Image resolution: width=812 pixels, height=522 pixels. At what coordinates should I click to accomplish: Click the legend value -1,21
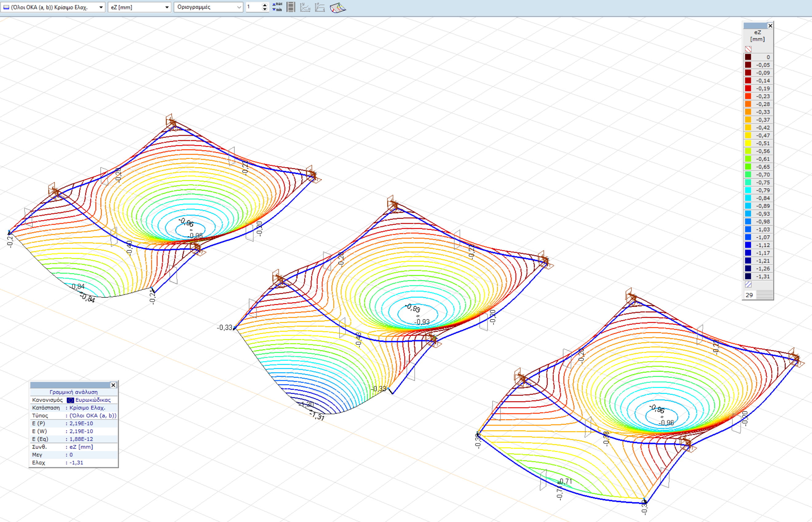coord(763,261)
